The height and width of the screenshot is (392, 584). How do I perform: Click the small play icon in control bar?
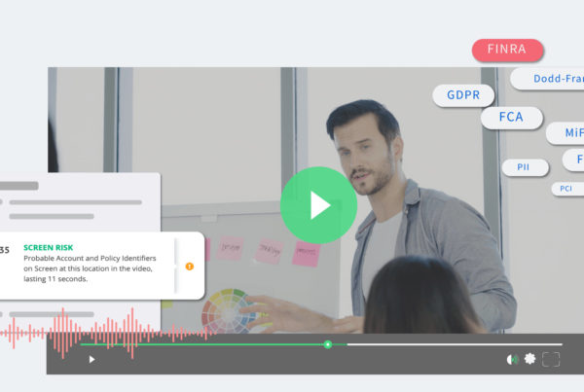click(x=91, y=359)
